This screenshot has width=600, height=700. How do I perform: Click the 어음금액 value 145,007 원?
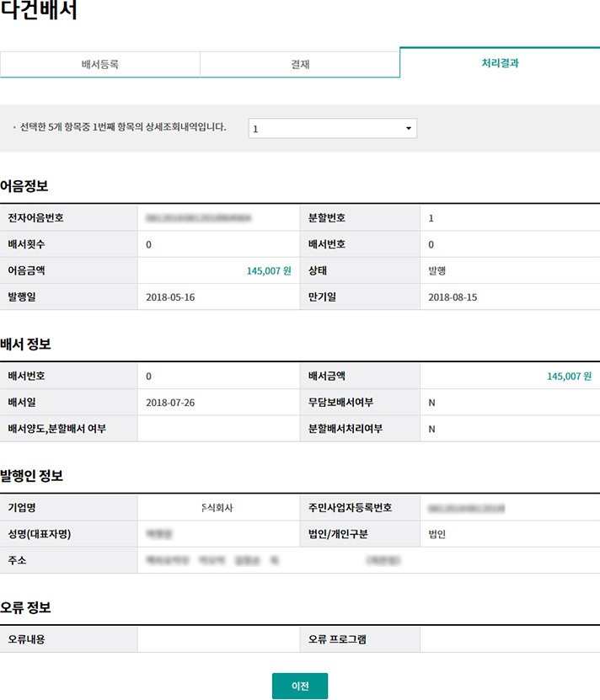(268, 271)
